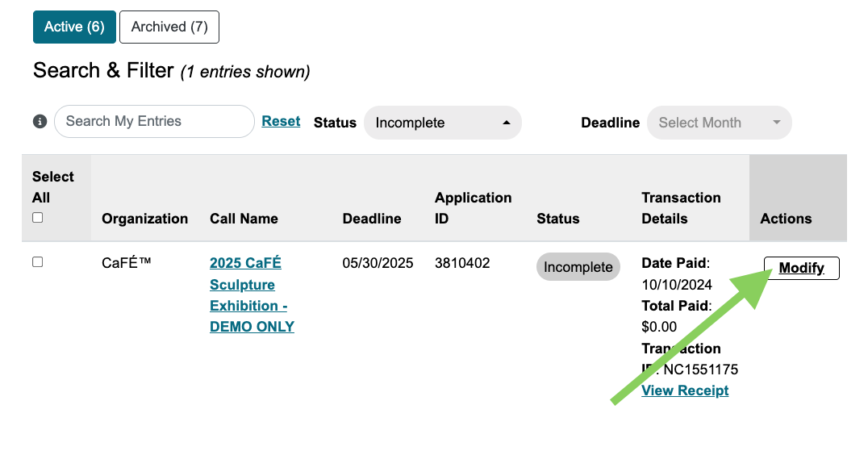
Task: Click the info icon beside search
Action: (40, 121)
